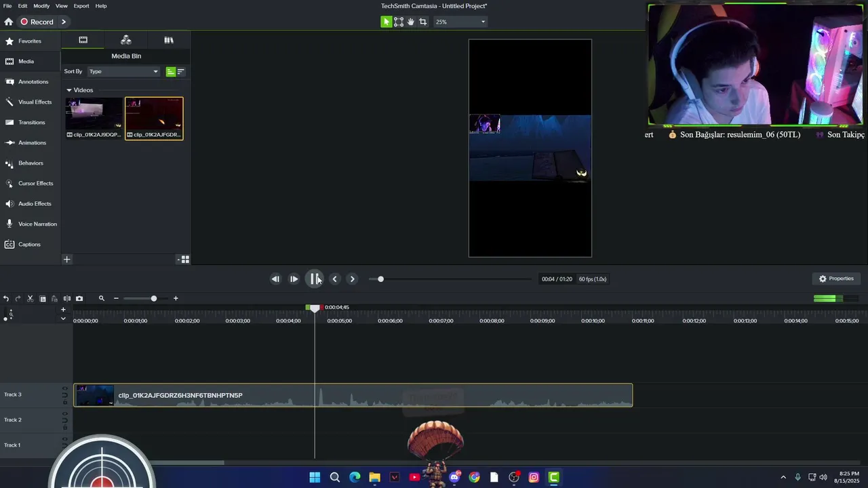Open the Transitions panel
Viewport: 868px width, 488px height.
click(x=31, y=123)
